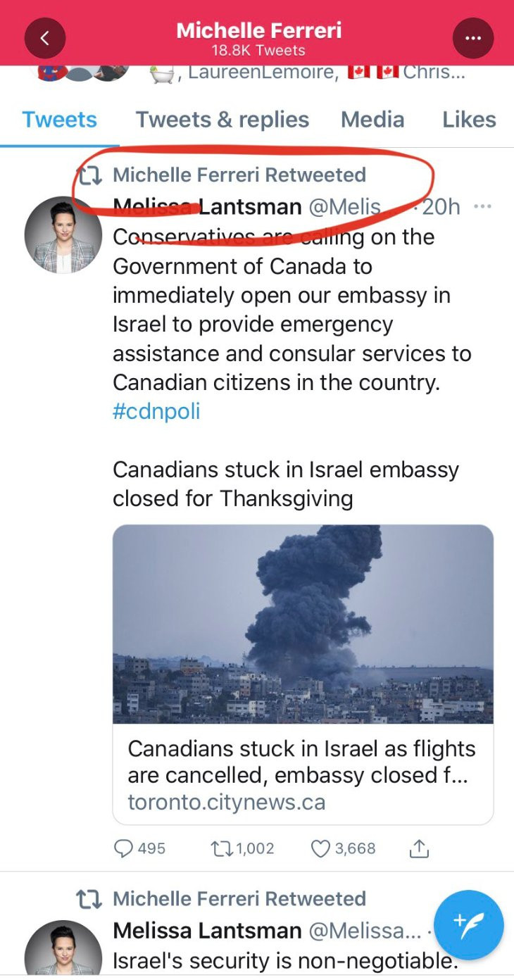Compose a new tweet with the feather button
Screen dimensions: 514x980
468,925
